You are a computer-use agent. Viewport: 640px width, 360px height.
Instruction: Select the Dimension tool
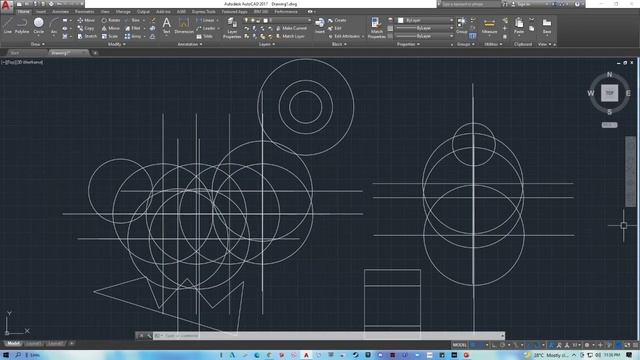[x=184, y=25]
